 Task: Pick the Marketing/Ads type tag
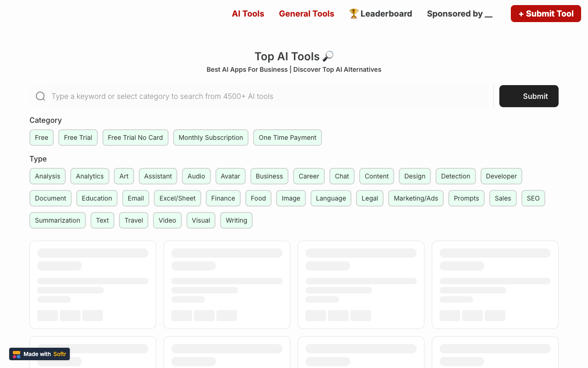(416, 198)
